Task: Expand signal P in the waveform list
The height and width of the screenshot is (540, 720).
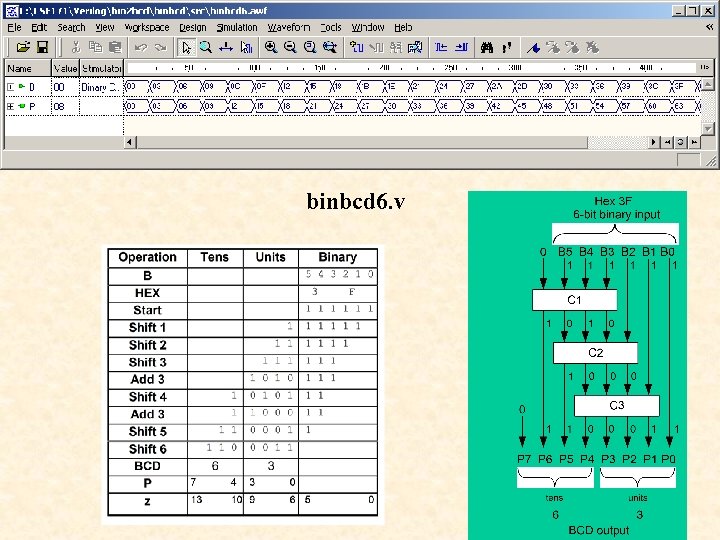Action: tap(10, 107)
